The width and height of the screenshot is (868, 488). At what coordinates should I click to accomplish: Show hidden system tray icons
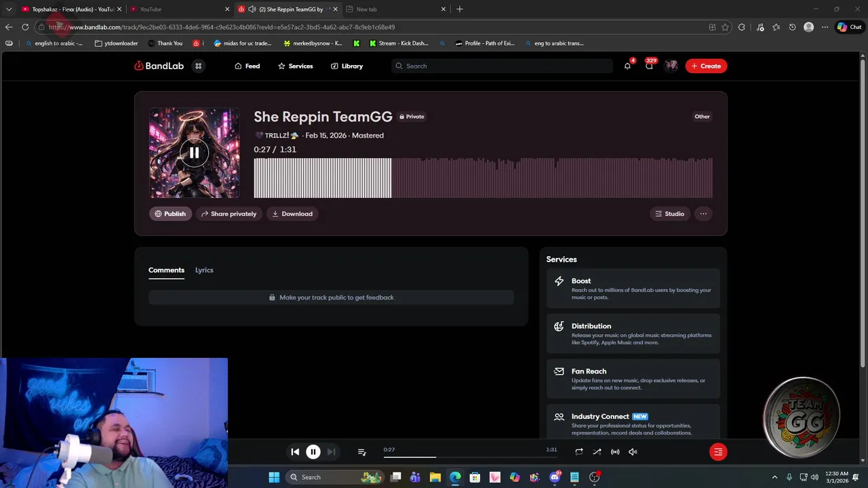coord(774,477)
